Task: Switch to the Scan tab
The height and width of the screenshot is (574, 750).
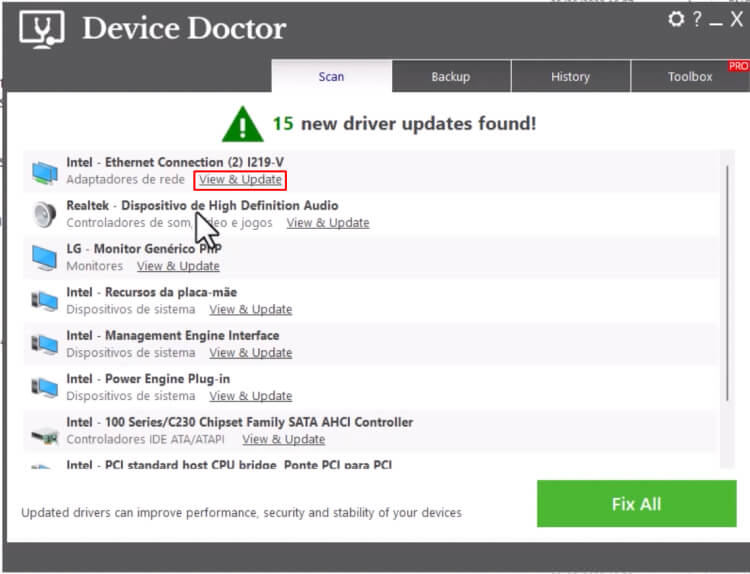Action: (x=331, y=77)
